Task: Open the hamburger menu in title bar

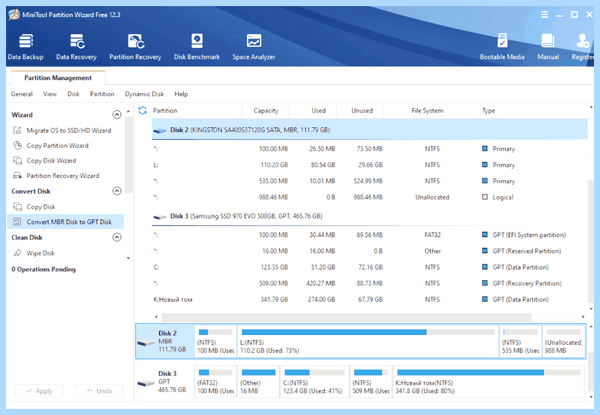Action: [544, 15]
